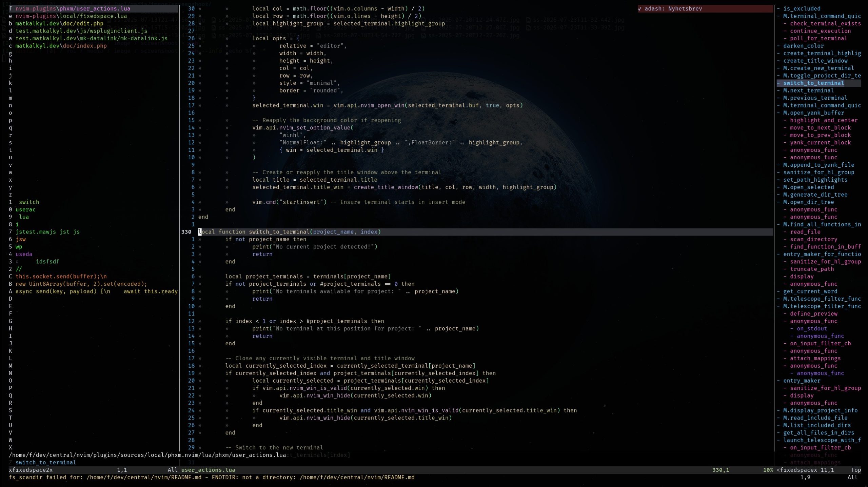Go to truncate_path in outline
Viewport: 868px width, 487px height.
tap(812, 269)
